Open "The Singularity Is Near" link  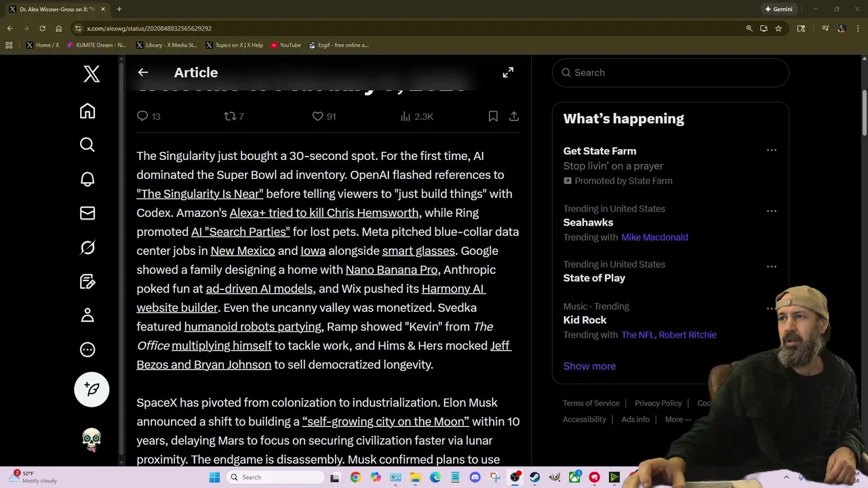(200, 194)
